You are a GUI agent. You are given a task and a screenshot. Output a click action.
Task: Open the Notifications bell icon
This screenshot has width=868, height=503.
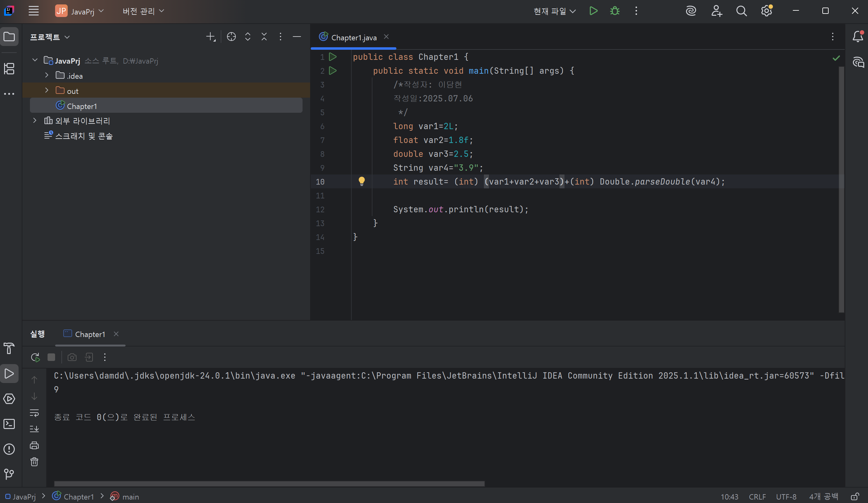tap(858, 37)
